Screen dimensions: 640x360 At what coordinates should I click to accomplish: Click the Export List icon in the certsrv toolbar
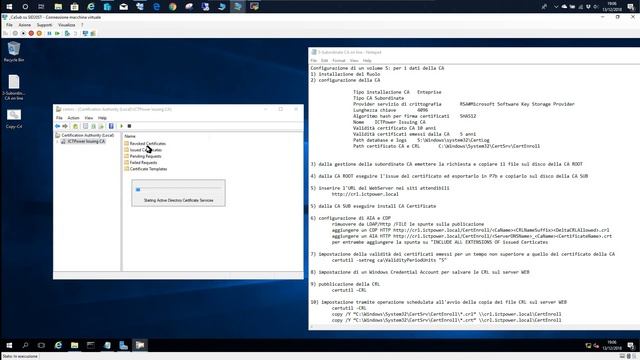coord(101,126)
